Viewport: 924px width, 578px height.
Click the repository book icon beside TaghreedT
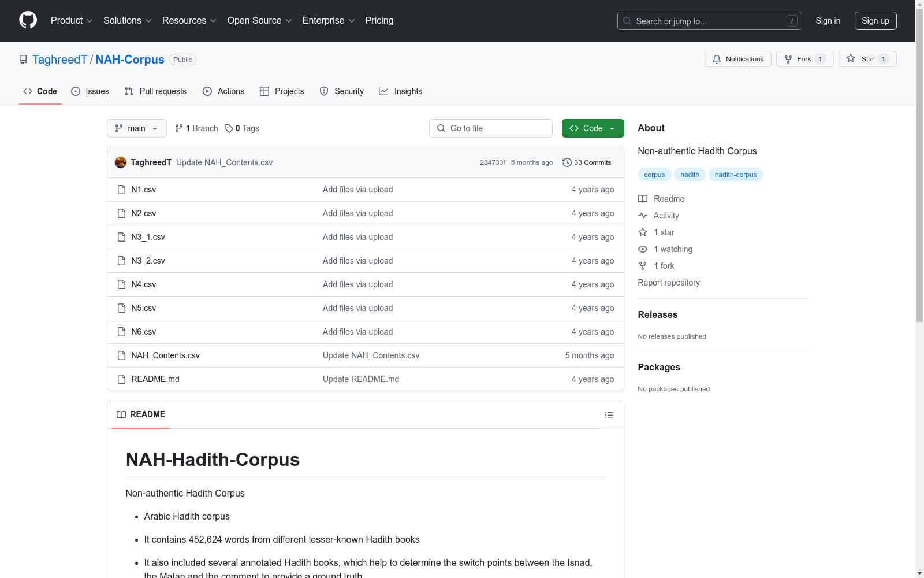[x=23, y=60]
